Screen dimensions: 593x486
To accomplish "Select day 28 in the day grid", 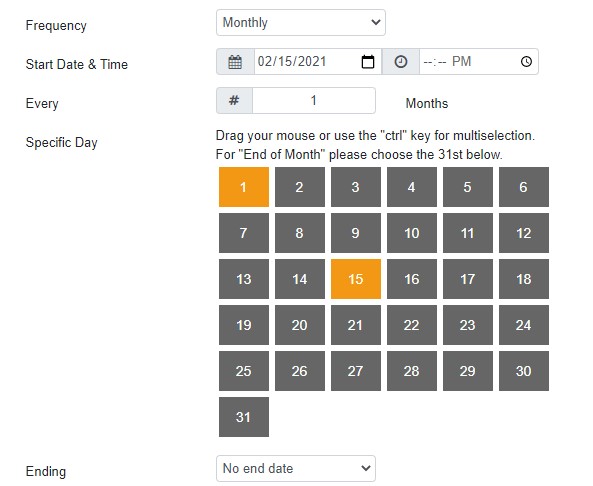I will (x=411, y=371).
